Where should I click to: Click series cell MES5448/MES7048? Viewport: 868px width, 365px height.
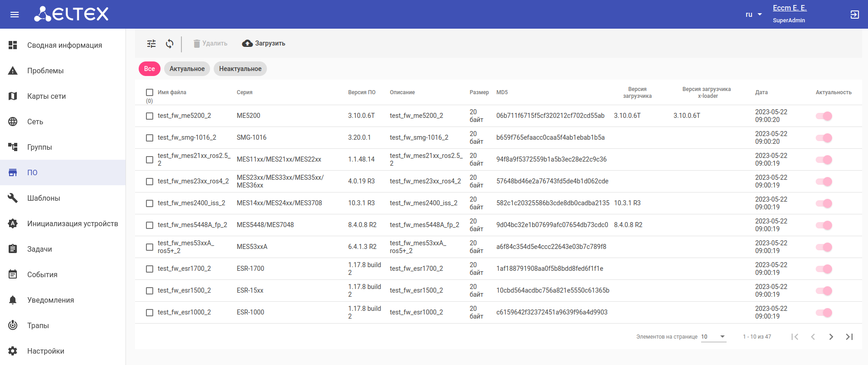[266, 225]
